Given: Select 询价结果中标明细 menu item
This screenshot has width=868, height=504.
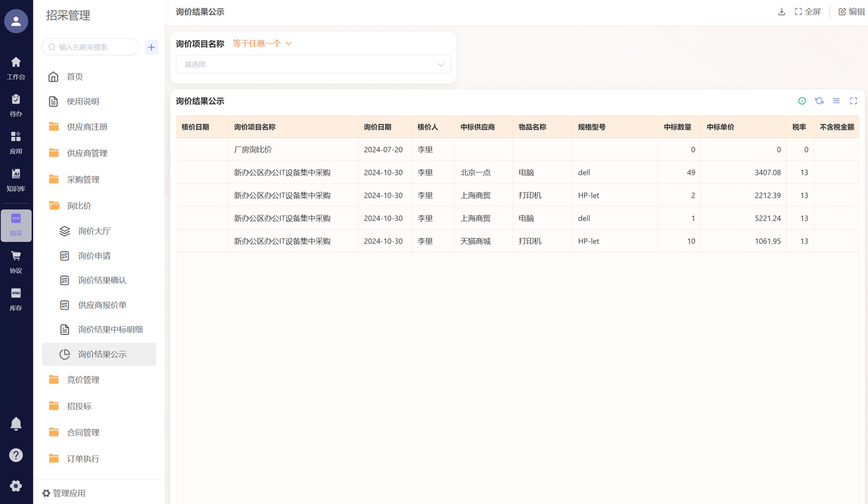Looking at the screenshot, I should pyautogui.click(x=110, y=330).
